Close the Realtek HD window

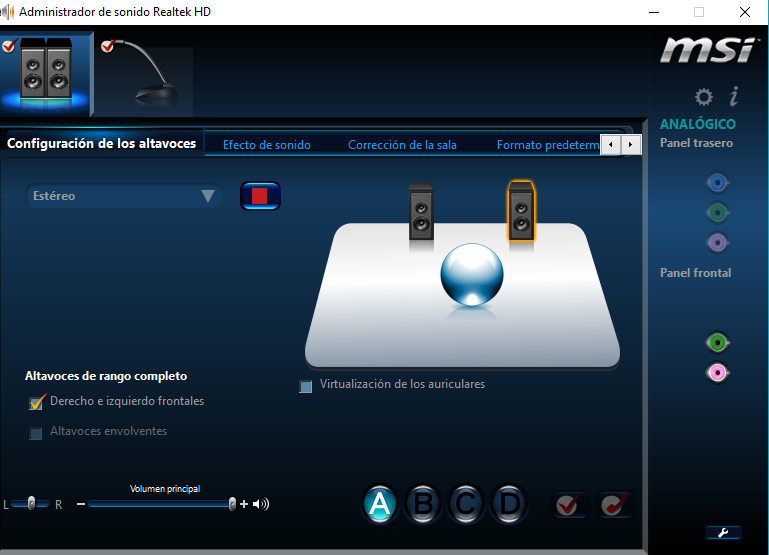[x=744, y=12]
